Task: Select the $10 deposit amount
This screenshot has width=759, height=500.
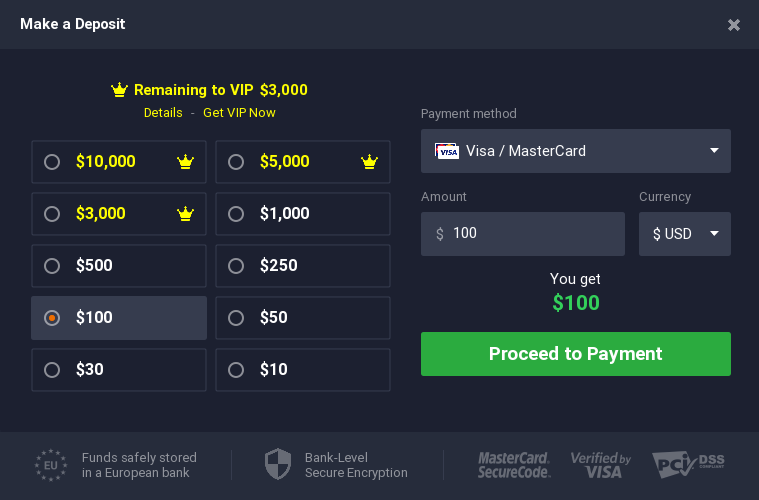Action: 303,370
